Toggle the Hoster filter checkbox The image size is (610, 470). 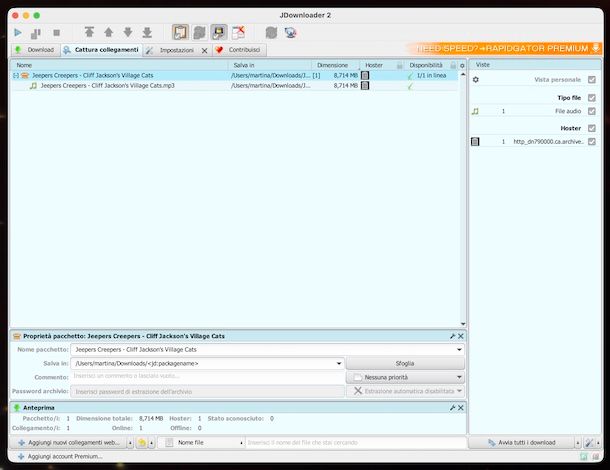[592, 128]
